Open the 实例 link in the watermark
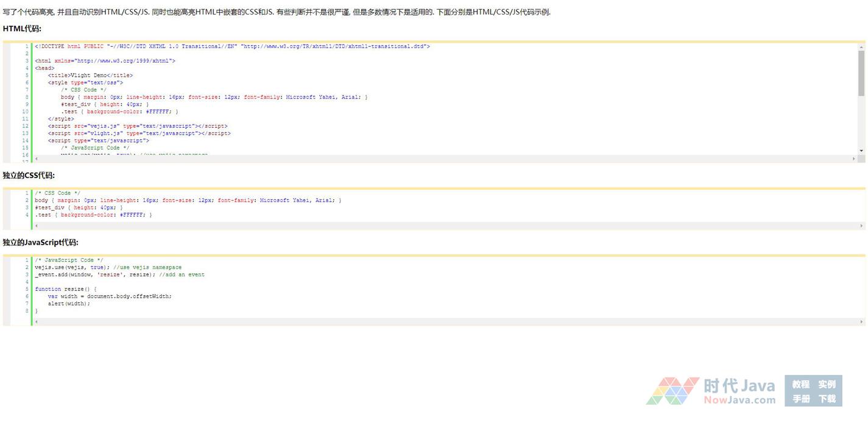 (x=827, y=384)
